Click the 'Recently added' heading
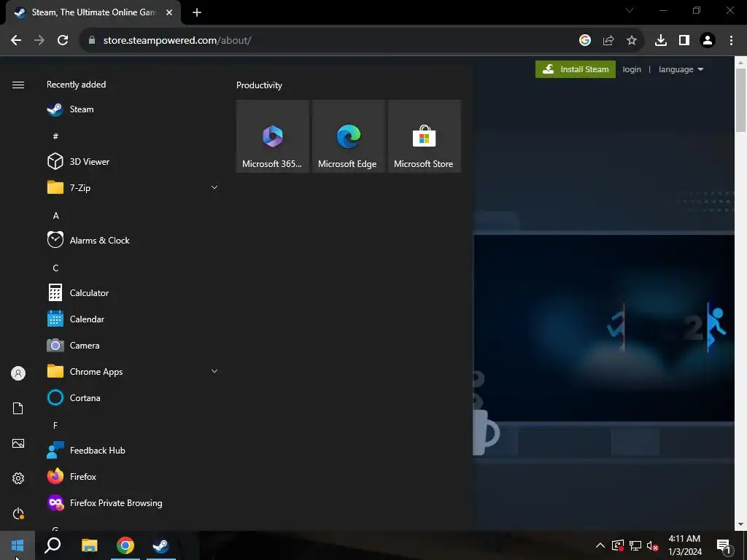 (76, 85)
